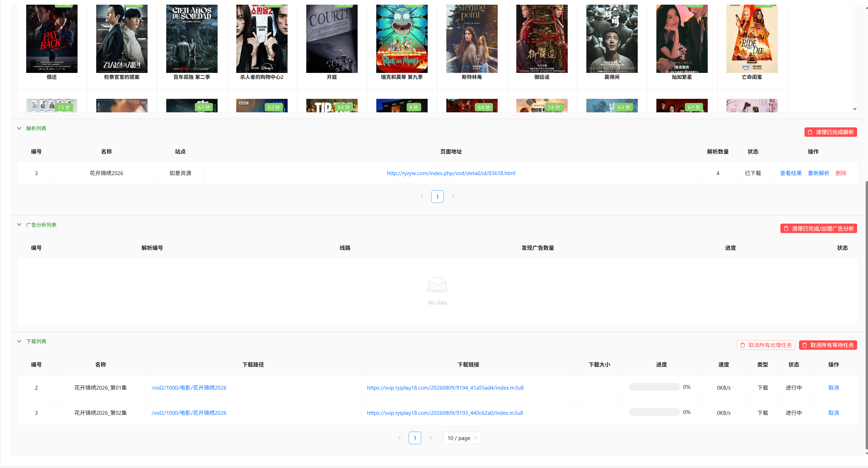Click the 花开锦绣2026 name cell
868x468 pixels.
point(107,173)
